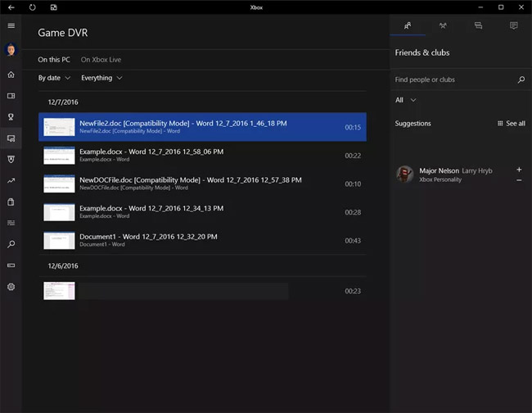Switch to Parties tab icon

pyautogui.click(x=443, y=25)
